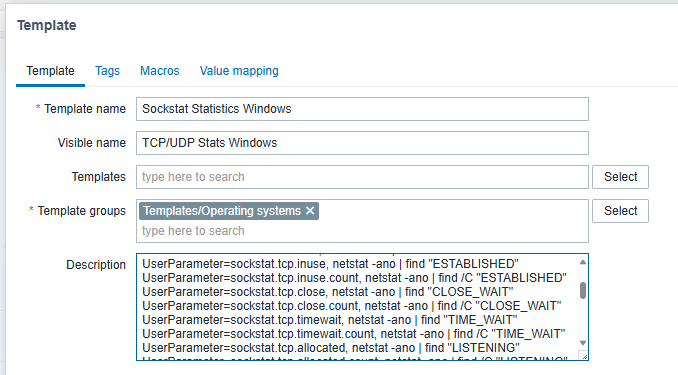
Task: Click line with sockstat.tcp.close.count
Action: (352, 306)
